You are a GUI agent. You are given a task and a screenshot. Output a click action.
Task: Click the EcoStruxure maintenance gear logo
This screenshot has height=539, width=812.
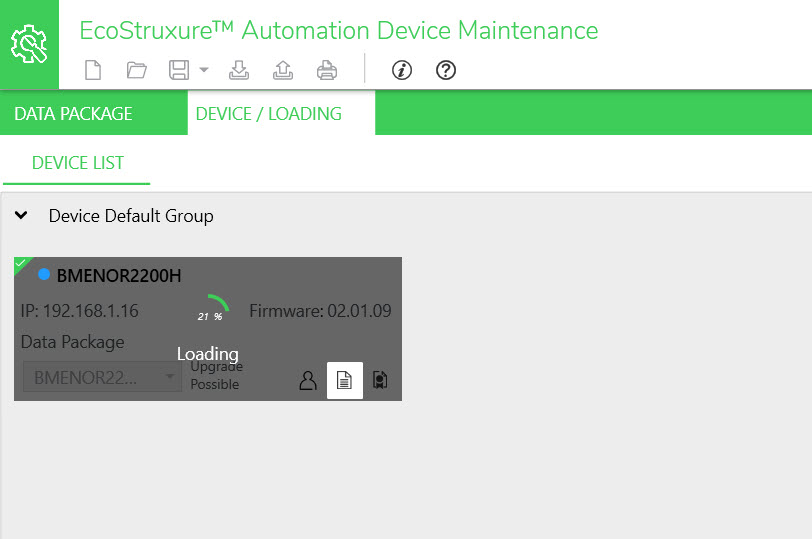[29, 44]
